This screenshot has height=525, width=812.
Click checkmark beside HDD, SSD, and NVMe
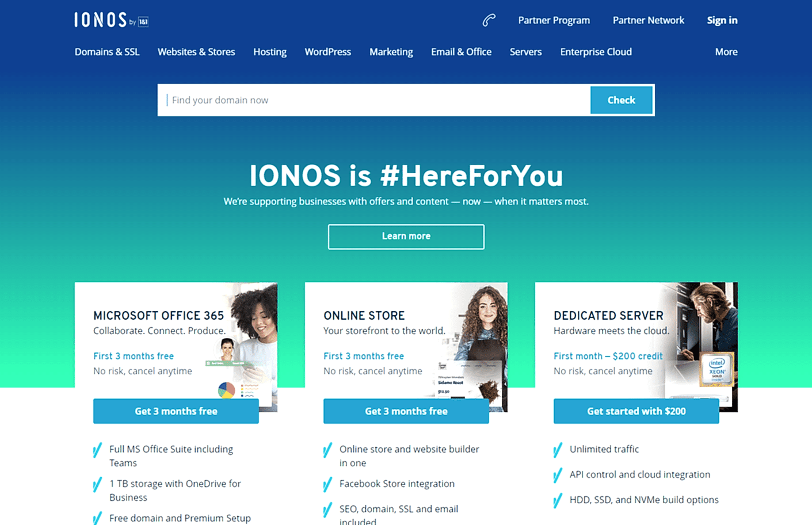[558, 501]
